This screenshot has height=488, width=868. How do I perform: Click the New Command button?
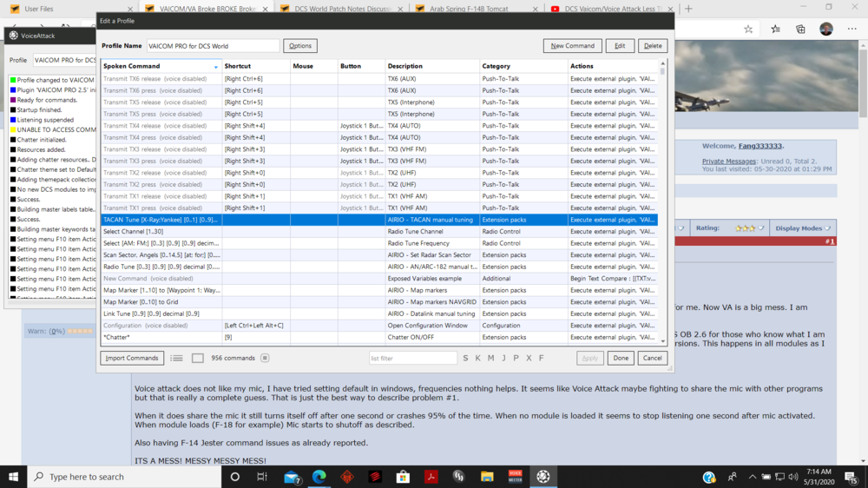[x=572, y=46]
